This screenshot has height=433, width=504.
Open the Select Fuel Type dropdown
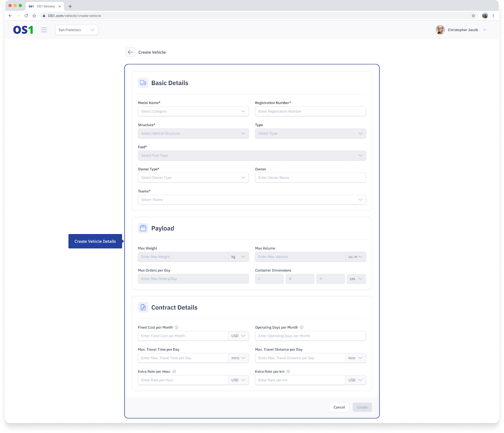click(x=252, y=155)
